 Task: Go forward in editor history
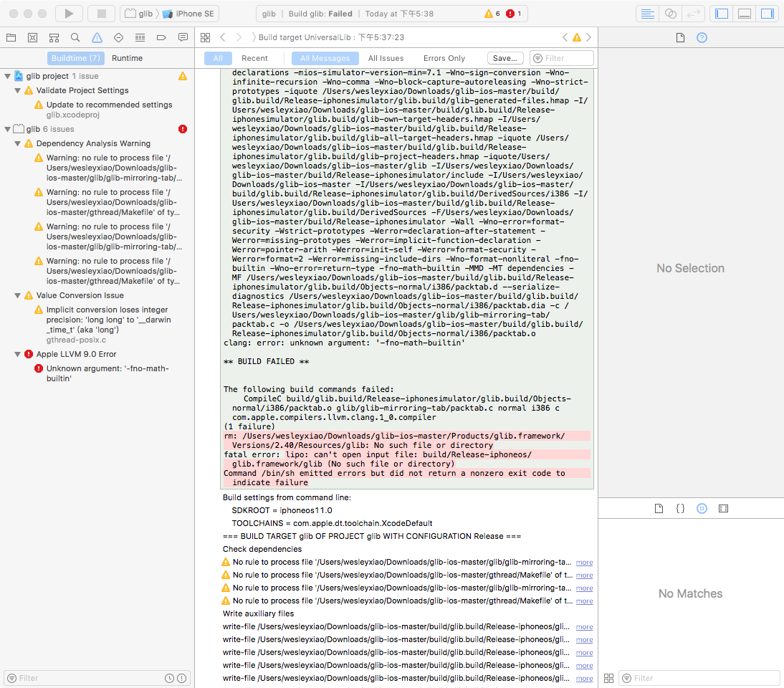point(239,37)
